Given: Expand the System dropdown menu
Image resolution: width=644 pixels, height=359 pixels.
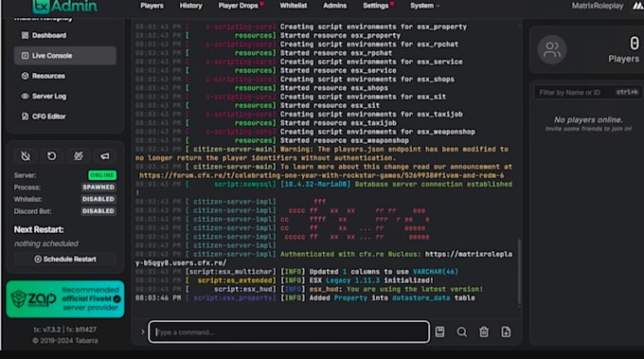Looking at the screenshot, I should [424, 6].
